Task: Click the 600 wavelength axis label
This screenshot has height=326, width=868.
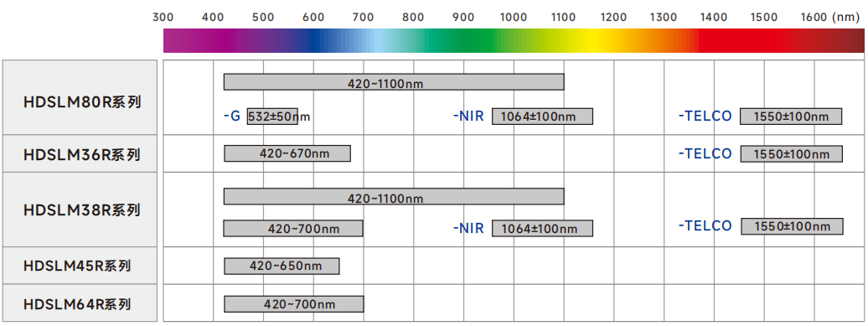Action: click(x=313, y=17)
